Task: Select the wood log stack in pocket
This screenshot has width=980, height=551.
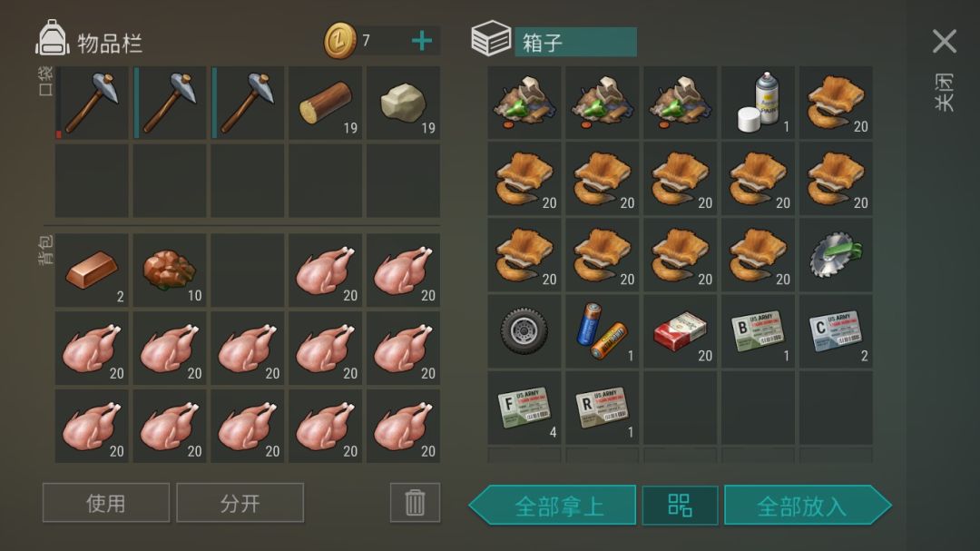Action: [x=325, y=103]
